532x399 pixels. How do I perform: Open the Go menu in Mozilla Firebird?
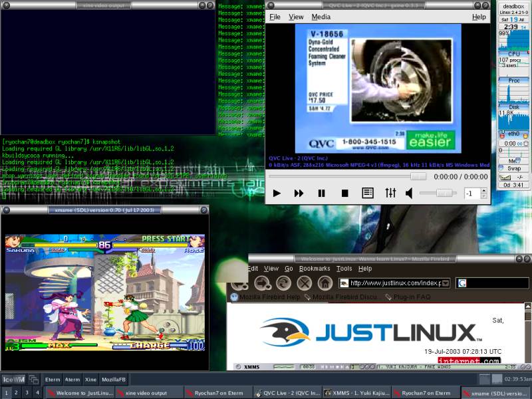pyautogui.click(x=289, y=269)
